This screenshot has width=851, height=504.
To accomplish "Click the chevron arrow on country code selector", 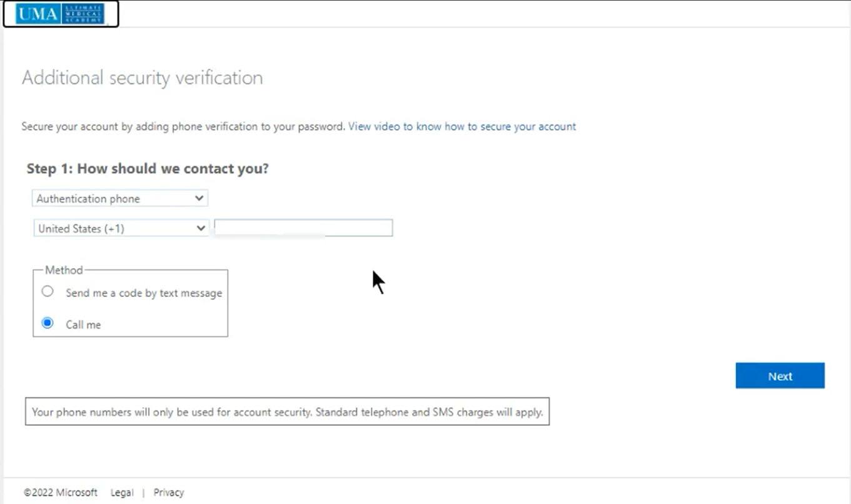I will pyautogui.click(x=201, y=228).
